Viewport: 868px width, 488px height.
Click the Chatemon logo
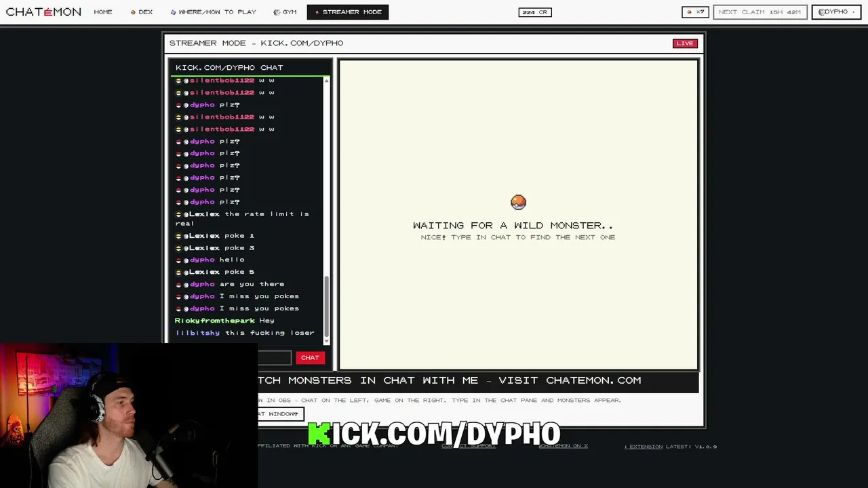coord(43,12)
